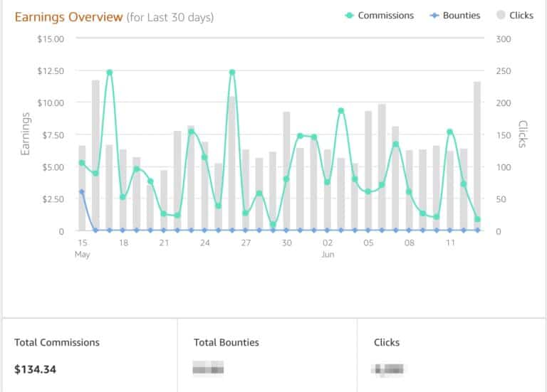Toggle the Bounties series legend label
Image resolution: width=547 pixels, height=392 pixels.
coord(461,16)
